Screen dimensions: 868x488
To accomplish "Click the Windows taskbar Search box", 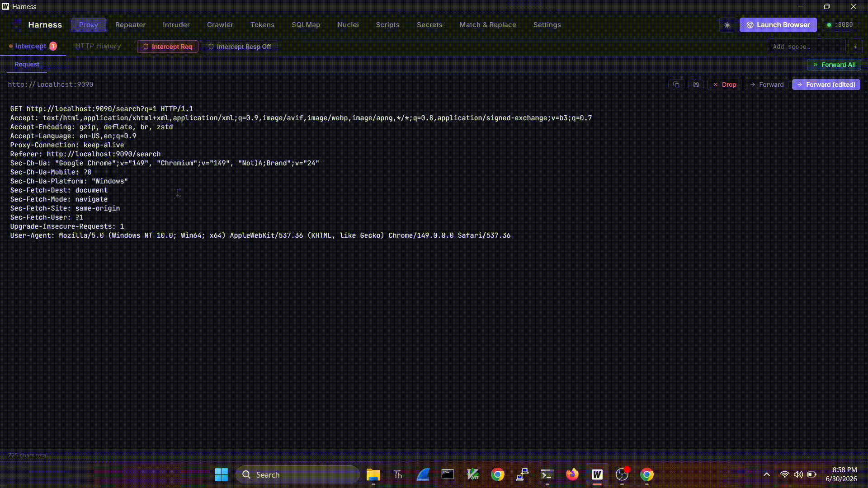I will pos(297,474).
